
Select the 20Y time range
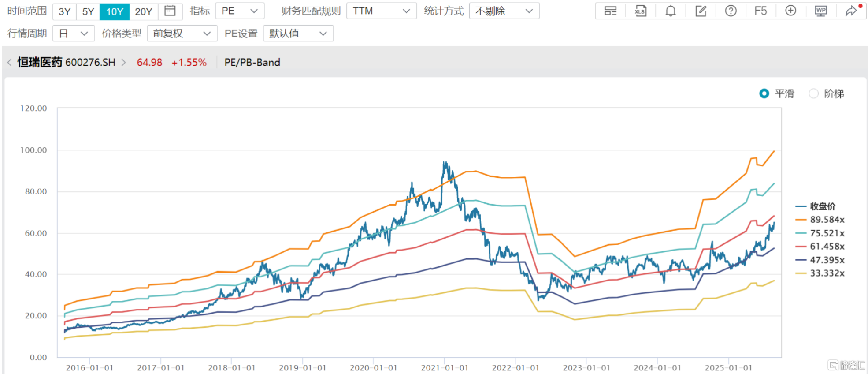144,11
